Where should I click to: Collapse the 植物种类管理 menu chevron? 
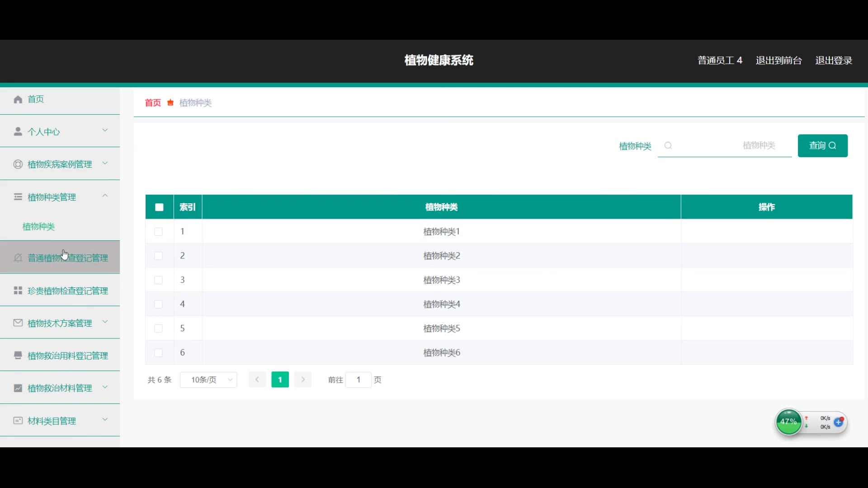click(105, 196)
